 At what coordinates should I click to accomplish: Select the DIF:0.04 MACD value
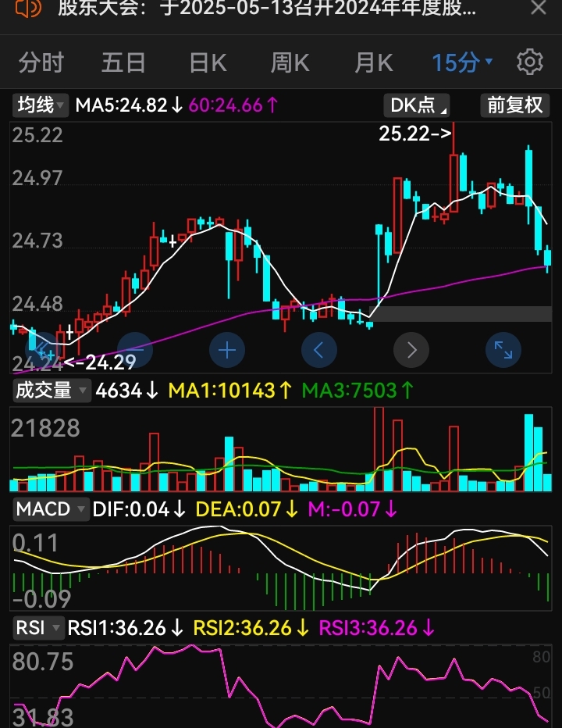(139, 509)
